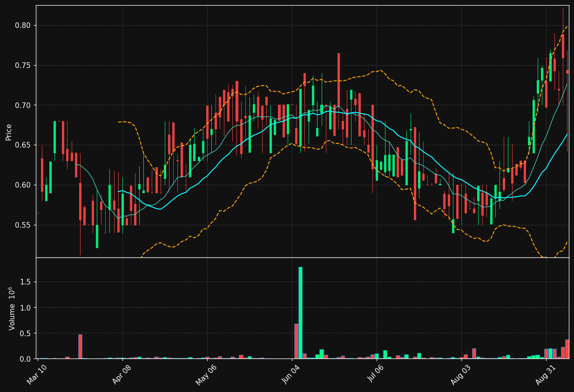Screen dimensions: 574x392
Task: Click the tallest green volume bar after Jun 04
Action: tap(300, 313)
